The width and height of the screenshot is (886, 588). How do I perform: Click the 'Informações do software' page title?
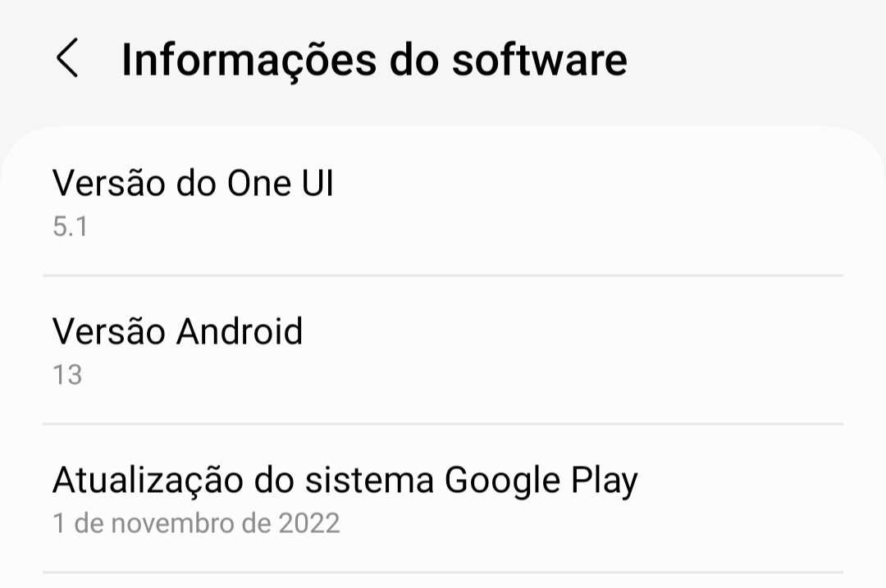(x=374, y=60)
